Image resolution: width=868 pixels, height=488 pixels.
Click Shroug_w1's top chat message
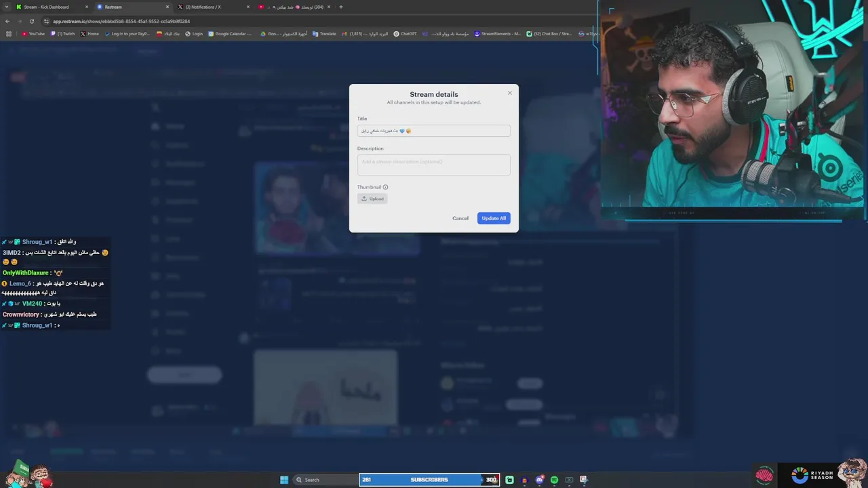39,242
